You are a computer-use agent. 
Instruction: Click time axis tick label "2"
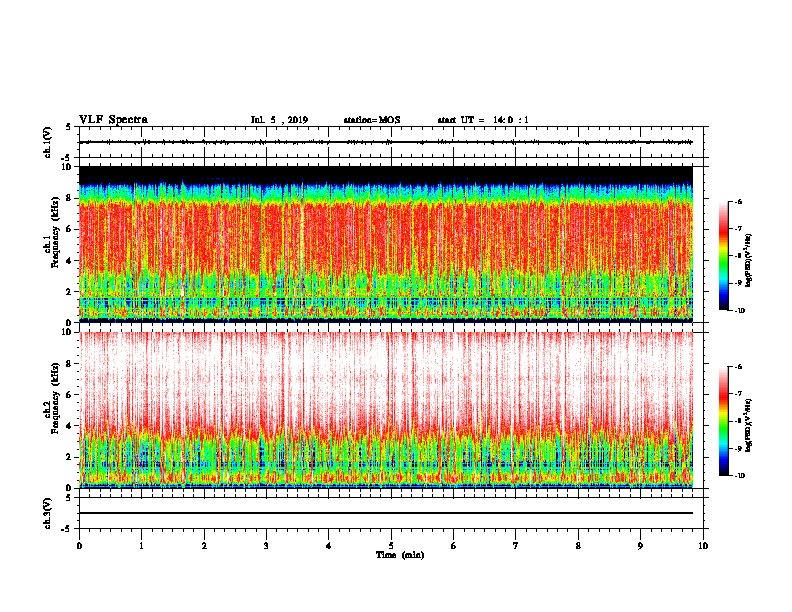point(204,546)
